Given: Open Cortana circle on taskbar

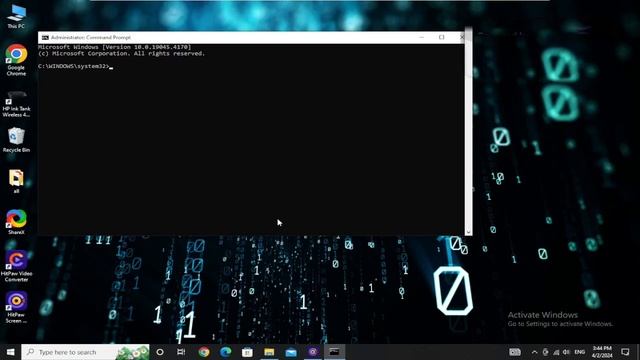Looking at the screenshot, I should [160, 352].
